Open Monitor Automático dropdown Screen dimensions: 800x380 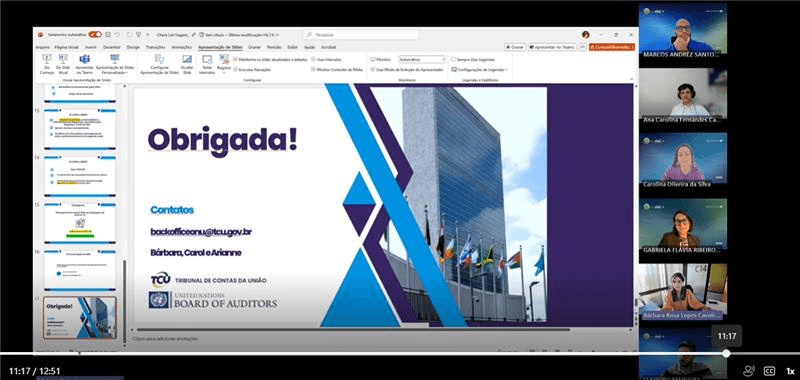pos(421,60)
